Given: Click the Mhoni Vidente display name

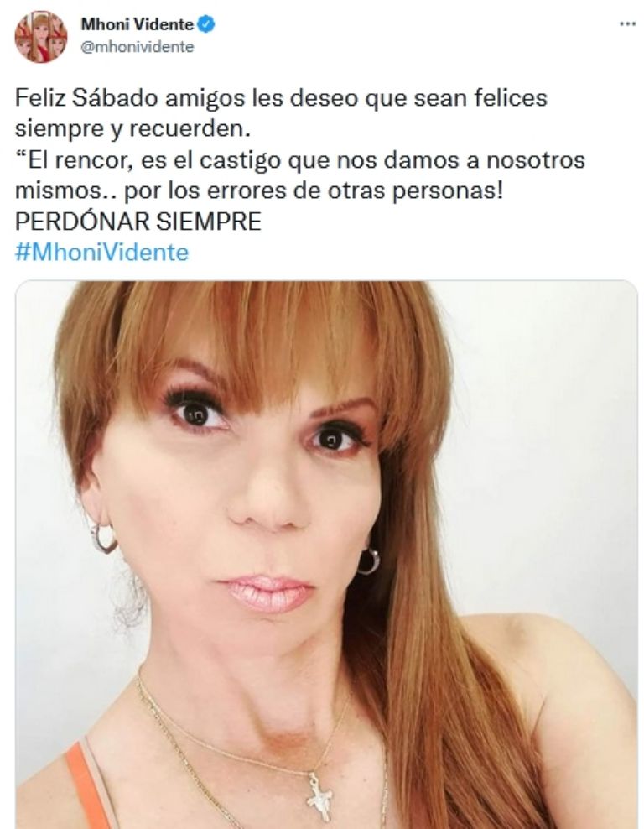Looking at the screenshot, I should [137, 24].
